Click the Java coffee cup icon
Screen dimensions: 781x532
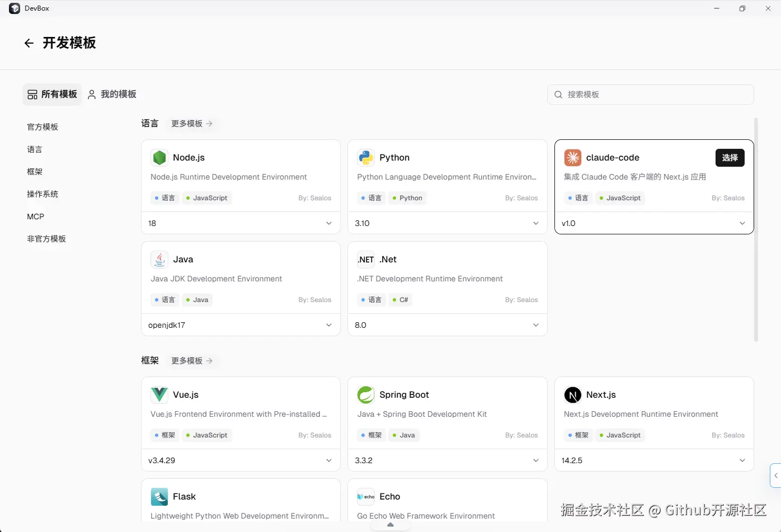click(159, 260)
